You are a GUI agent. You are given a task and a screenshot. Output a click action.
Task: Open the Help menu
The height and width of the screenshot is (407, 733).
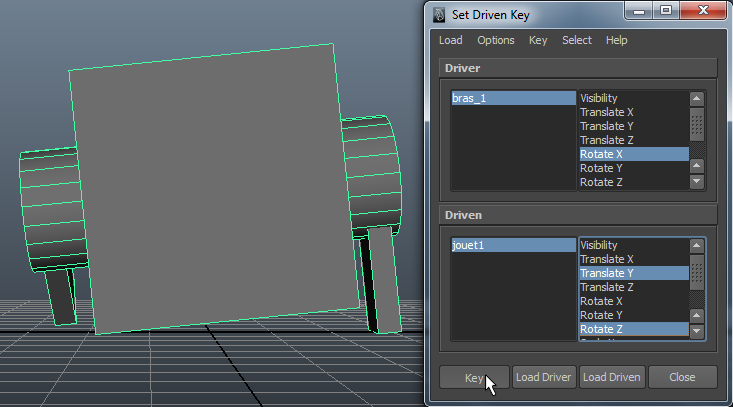[x=616, y=40]
